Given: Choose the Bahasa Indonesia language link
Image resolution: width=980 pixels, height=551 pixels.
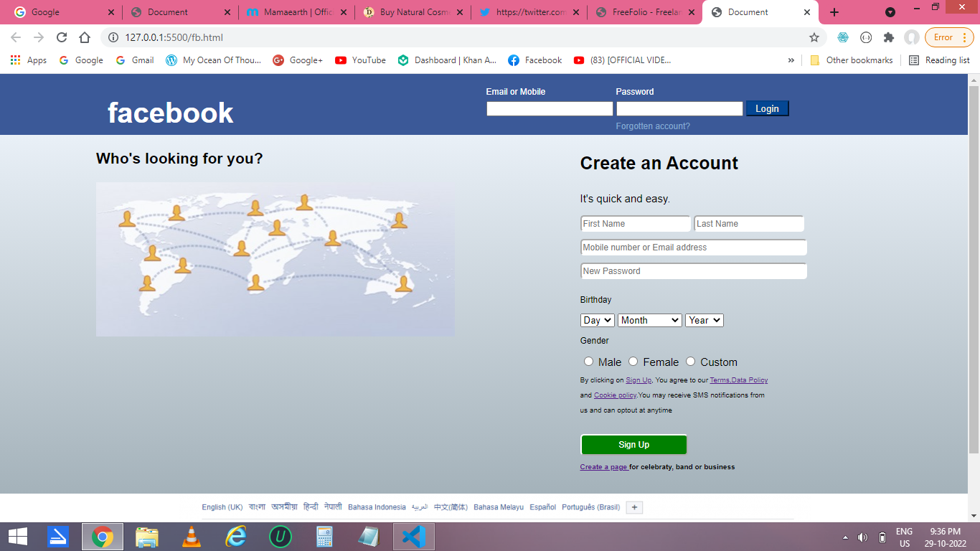Looking at the screenshot, I should pos(377,507).
